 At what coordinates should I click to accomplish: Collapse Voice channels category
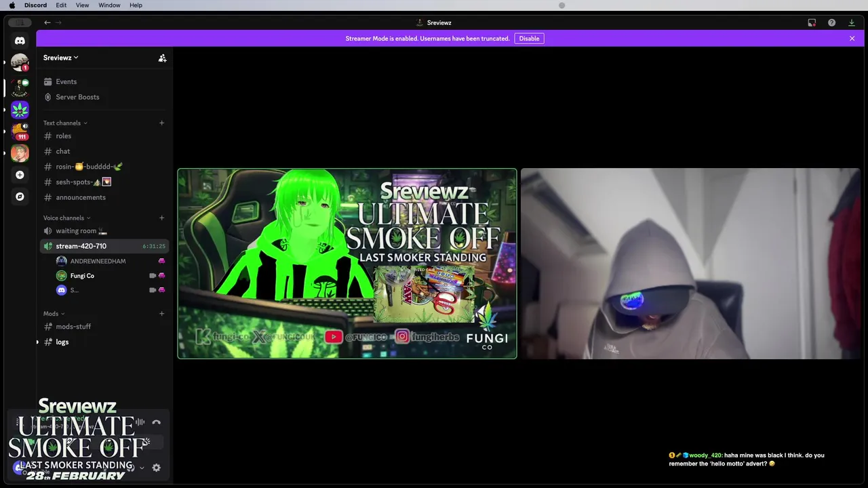click(x=66, y=218)
